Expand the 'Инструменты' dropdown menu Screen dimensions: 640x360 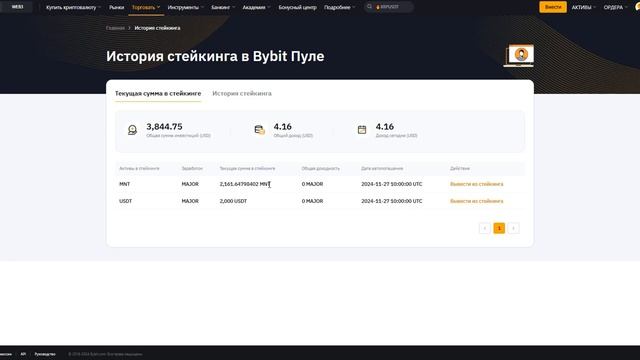(x=186, y=7)
